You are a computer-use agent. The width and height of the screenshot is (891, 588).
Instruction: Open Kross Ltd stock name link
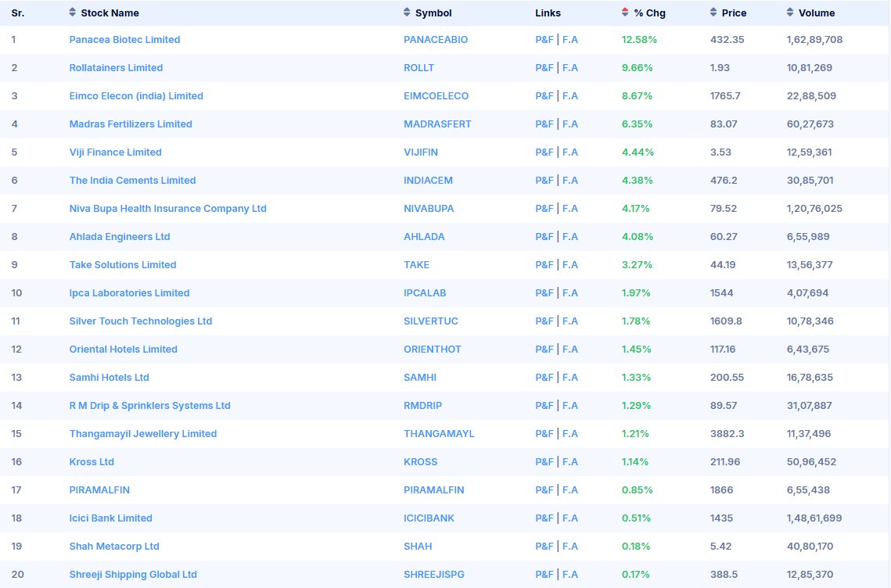(x=92, y=462)
